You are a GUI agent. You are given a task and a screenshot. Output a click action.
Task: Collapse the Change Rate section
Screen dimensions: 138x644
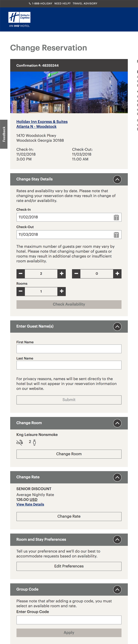pos(117,477)
